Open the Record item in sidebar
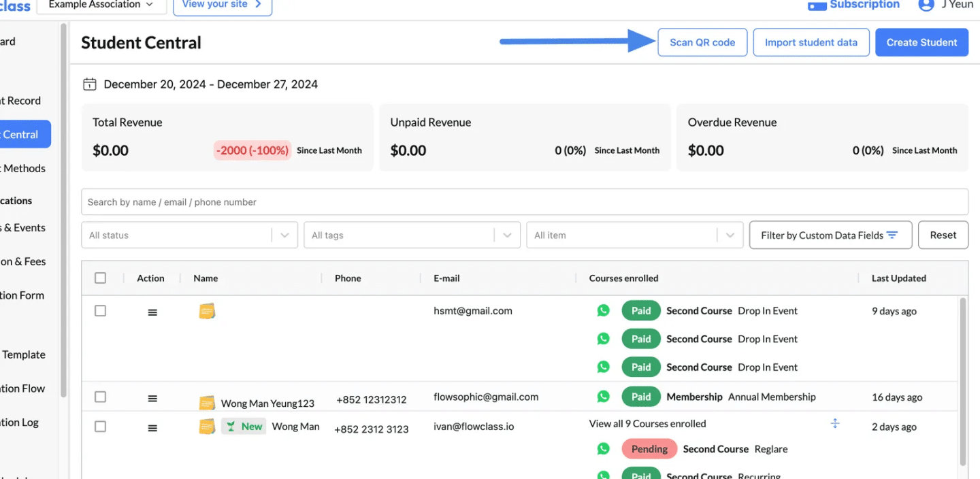The height and width of the screenshot is (479, 980). tap(20, 101)
